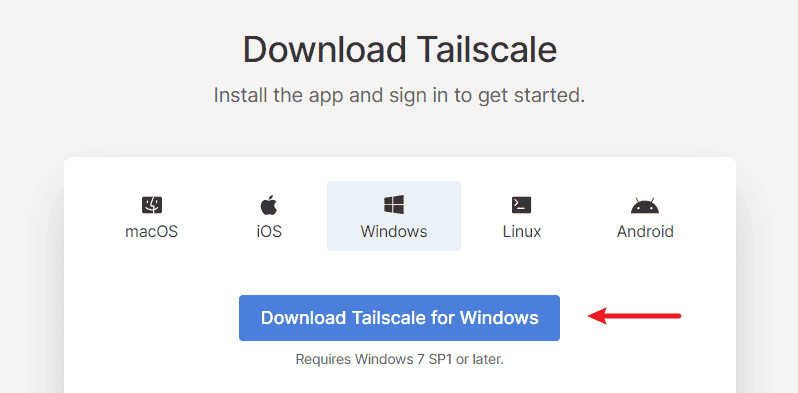The image size is (798, 393).
Task: Click the macOS Finder face icon
Action: [152, 205]
